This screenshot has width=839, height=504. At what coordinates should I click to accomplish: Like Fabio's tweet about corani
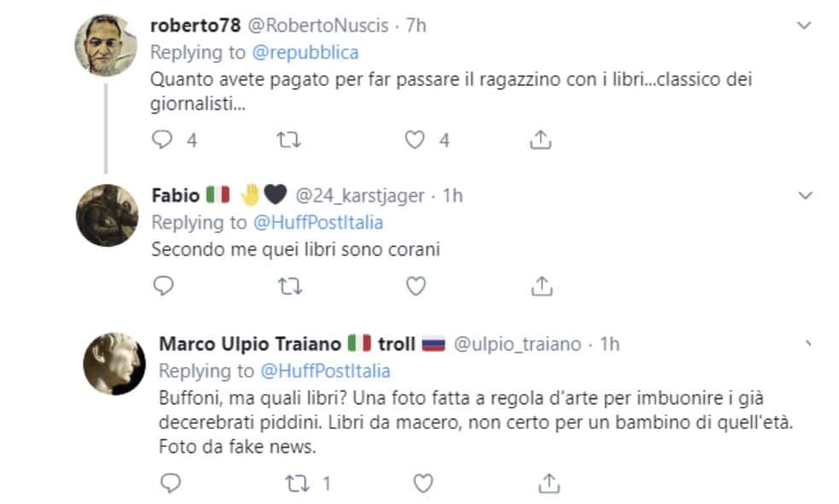click(x=415, y=286)
